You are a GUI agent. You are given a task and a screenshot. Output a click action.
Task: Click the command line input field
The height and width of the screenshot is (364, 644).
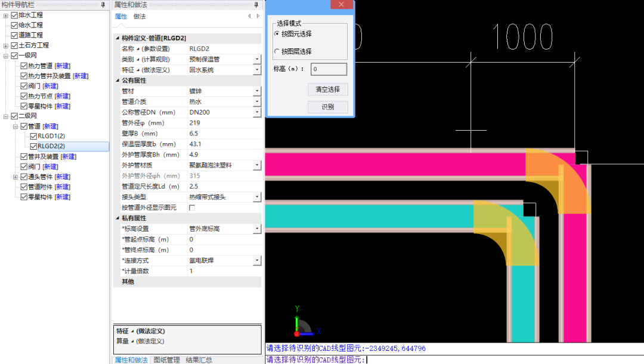tap(454, 359)
